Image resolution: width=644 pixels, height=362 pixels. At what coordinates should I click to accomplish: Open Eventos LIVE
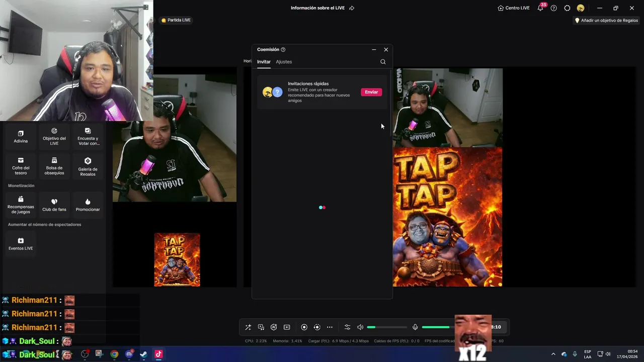tap(21, 244)
